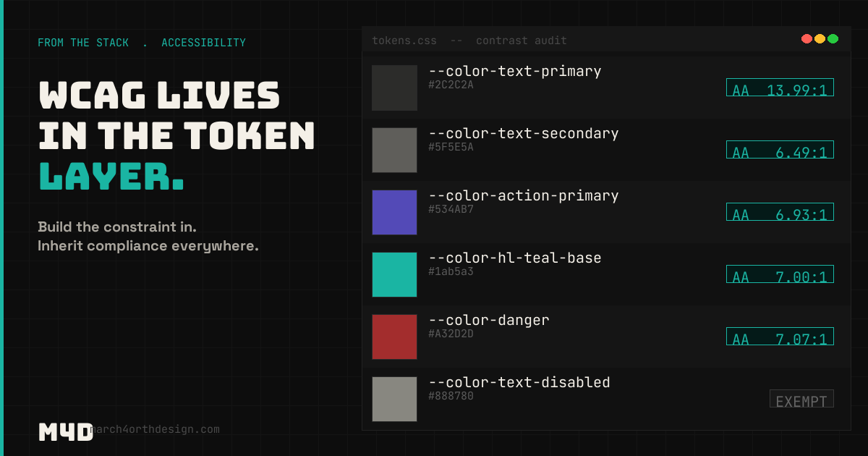Click the AA 13.99:1 contrast badge
Viewport: 868px width, 456px height.
click(780, 88)
